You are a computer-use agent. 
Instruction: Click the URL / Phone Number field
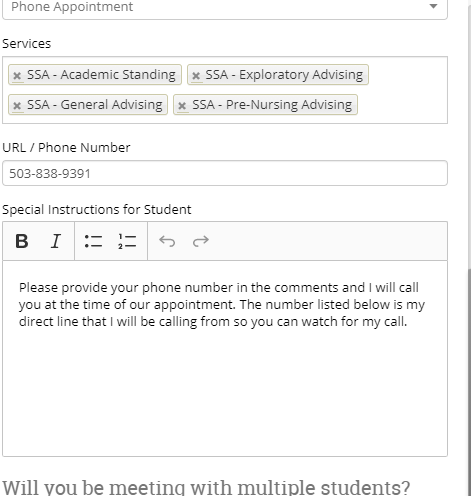(x=225, y=173)
